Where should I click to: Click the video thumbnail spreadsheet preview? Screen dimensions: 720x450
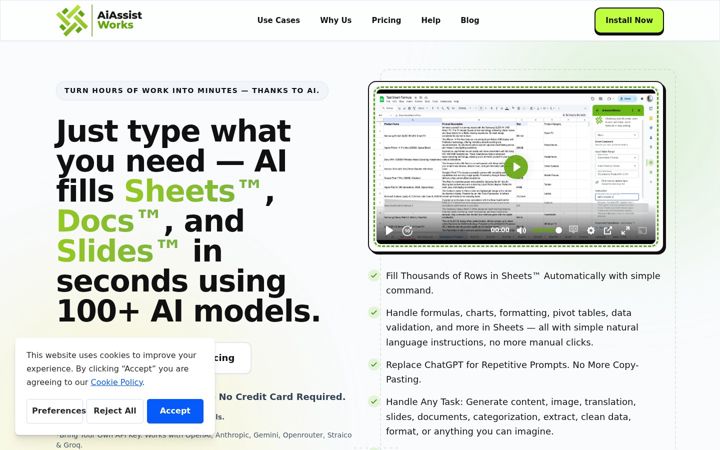516,167
